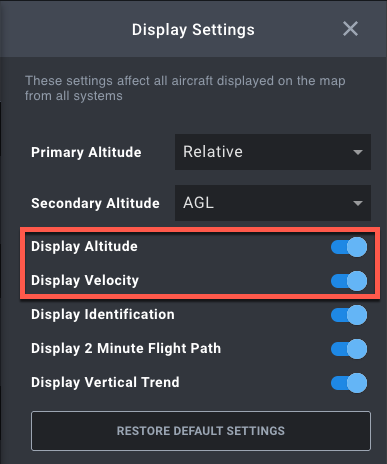Click the Display Altitude label text
The image size is (387, 464).
pos(84,247)
